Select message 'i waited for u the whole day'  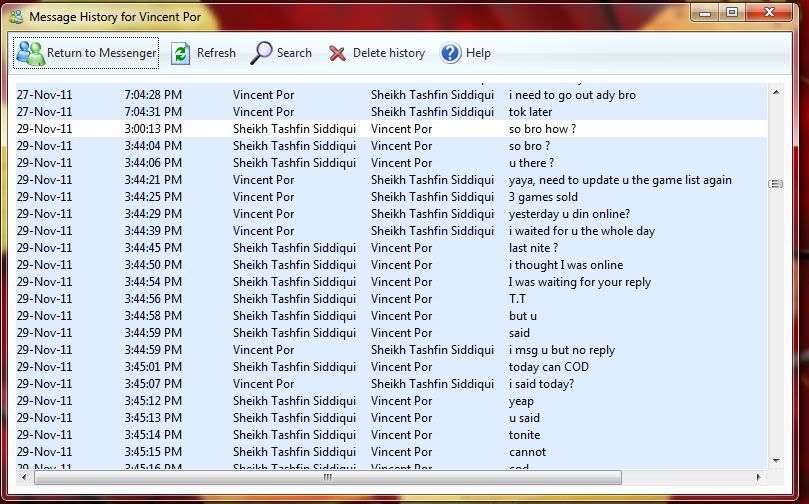point(581,231)
